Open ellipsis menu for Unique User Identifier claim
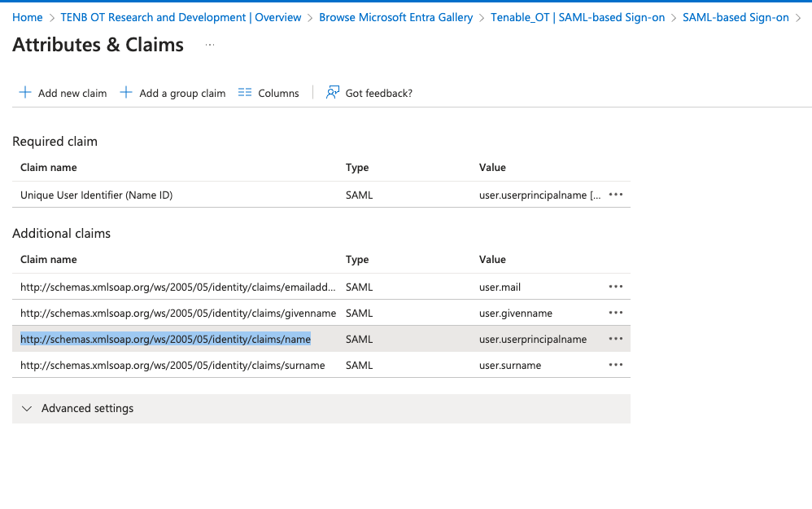812x509 pixels. pyautogui.click(x=616, y=195)
